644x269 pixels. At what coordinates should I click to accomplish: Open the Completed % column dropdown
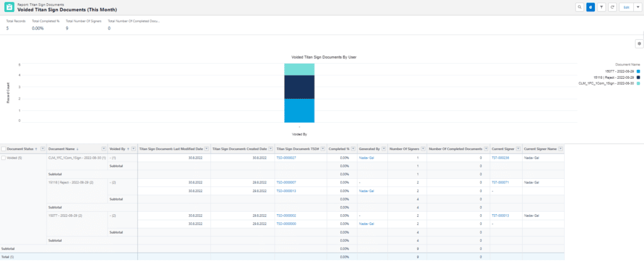click(352, 148)
